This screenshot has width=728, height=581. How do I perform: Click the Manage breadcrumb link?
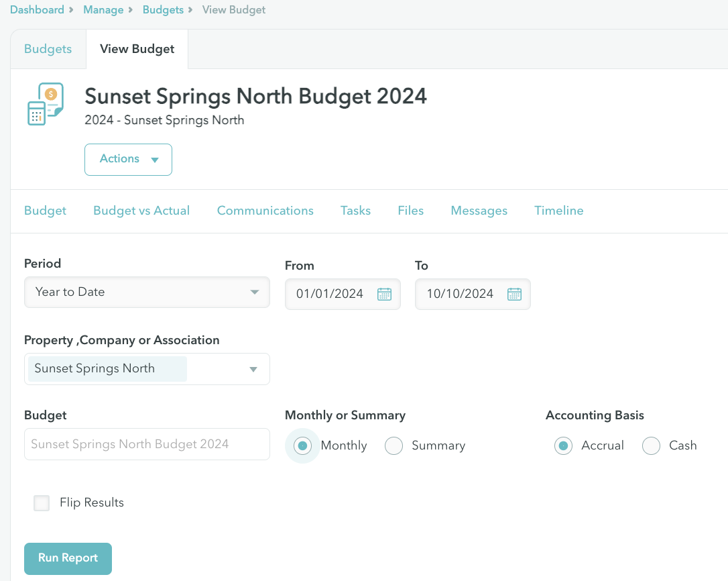click(x=103, y=10)
